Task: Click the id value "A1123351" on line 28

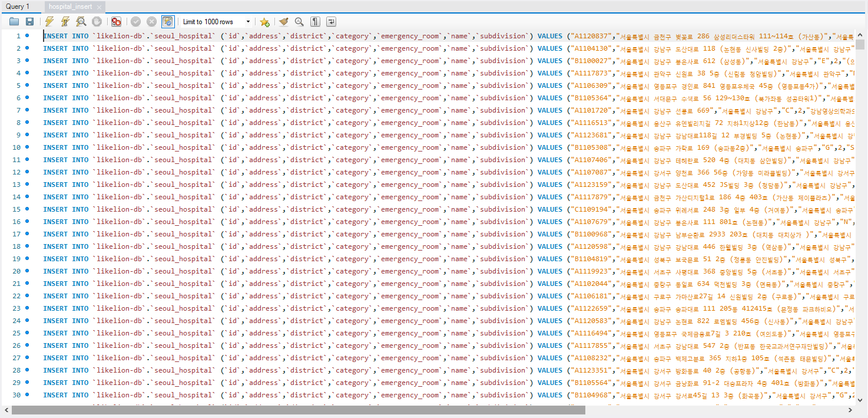Action: 591,370
